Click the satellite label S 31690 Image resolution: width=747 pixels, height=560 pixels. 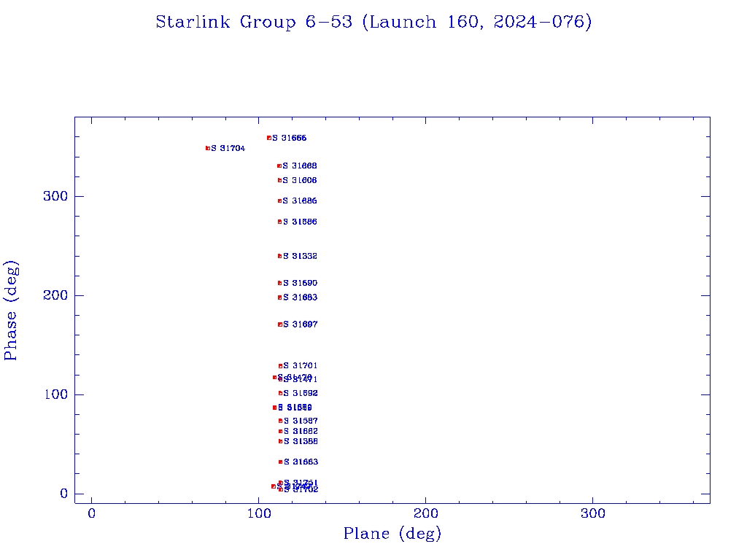pos(300,284)
